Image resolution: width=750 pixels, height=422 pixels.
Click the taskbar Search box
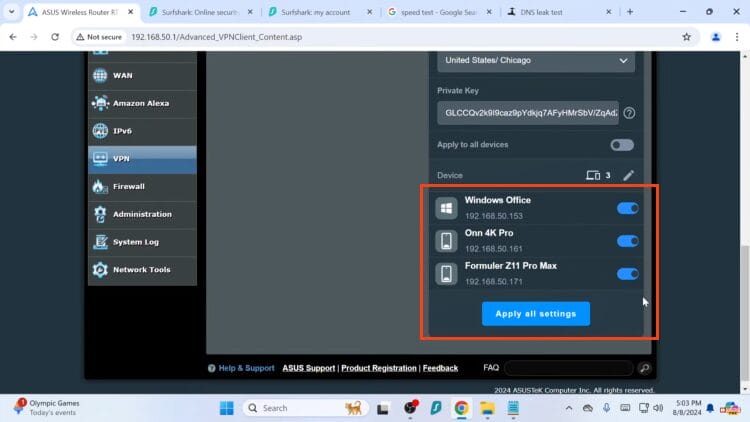[305, 408]
